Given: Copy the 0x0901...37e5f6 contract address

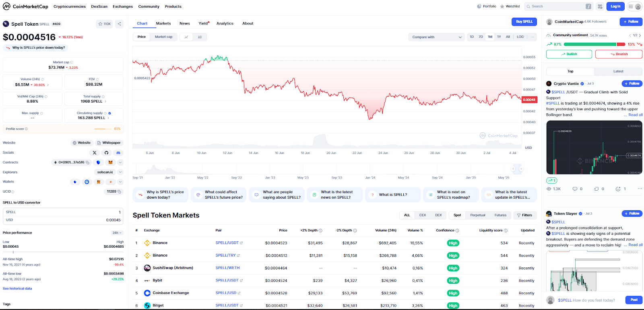Looking at the screenshot, I should pyautogui.click(x=87, y=162).
